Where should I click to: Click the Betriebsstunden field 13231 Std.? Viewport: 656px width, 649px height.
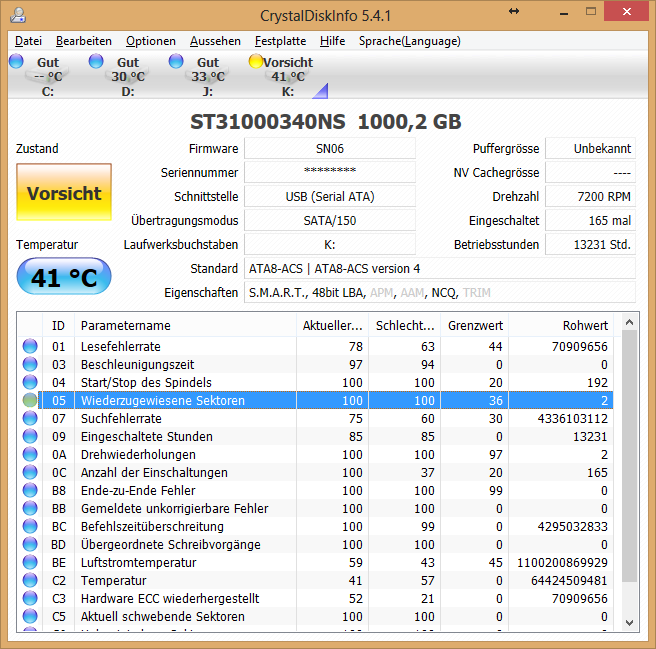click(x=590, y=244)
